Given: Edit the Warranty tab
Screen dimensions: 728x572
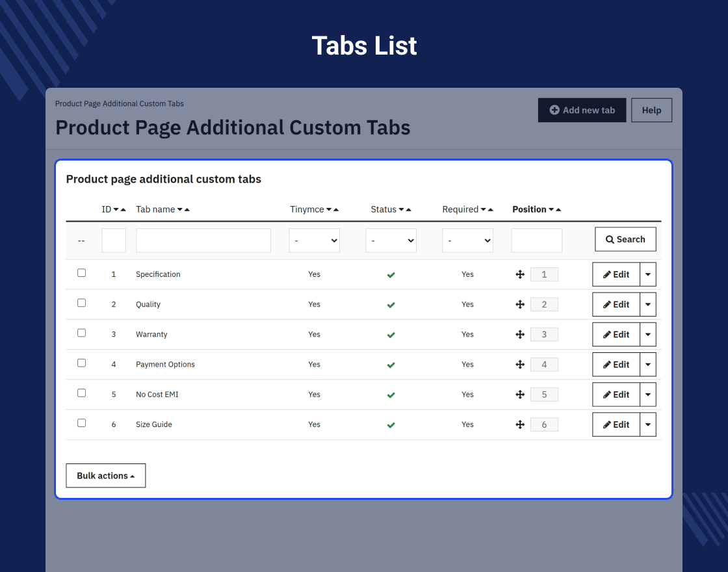Looking at the screenshot, I should (x=616, y=334).
